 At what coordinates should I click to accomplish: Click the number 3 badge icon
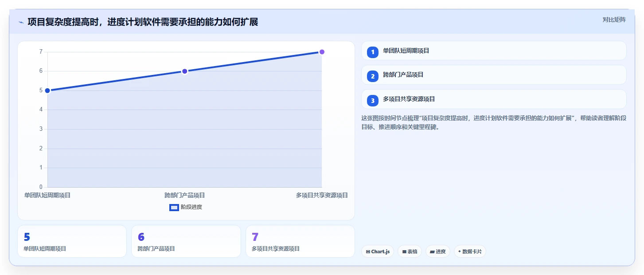point(373,100)
